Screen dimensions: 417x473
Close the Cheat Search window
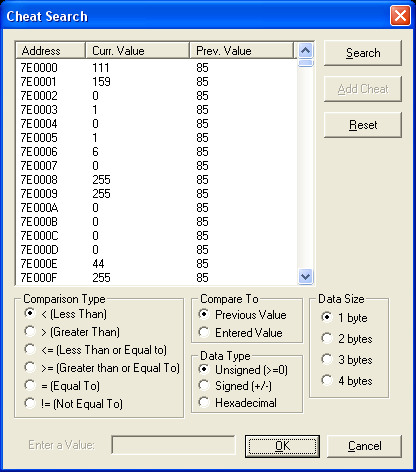400,15
